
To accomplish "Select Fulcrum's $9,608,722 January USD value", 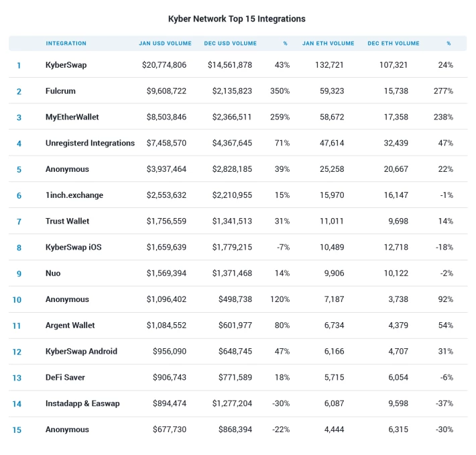I will (166, 91).
